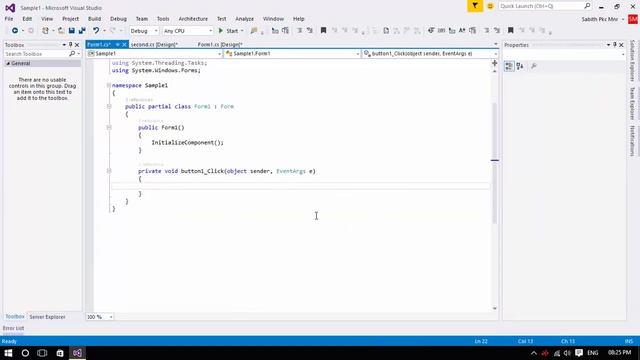Viewport: 640px width, 360px height.
Task: Collapse the button1_Click method block
Action: (x=109, y=171)
